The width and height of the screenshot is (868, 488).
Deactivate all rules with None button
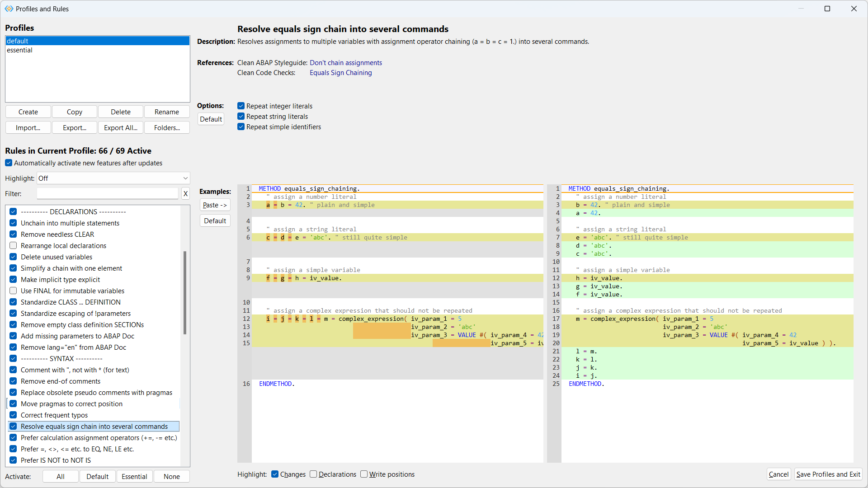pos(171,476)
